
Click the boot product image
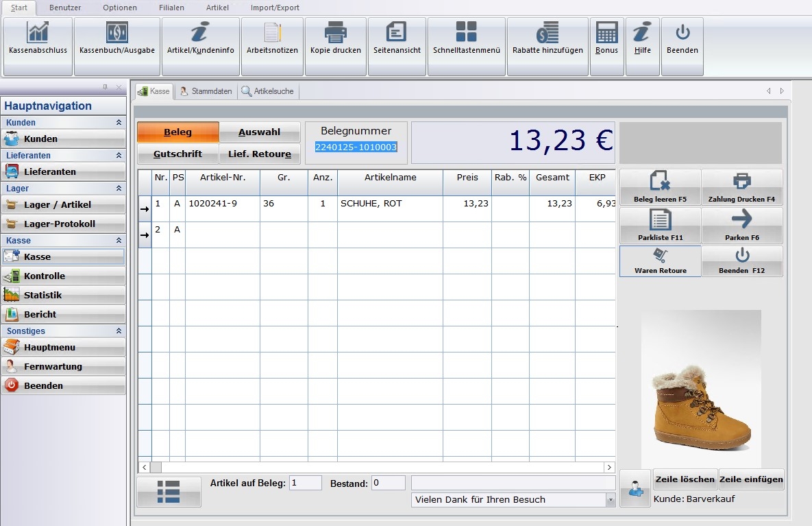[x=701, y=389]
